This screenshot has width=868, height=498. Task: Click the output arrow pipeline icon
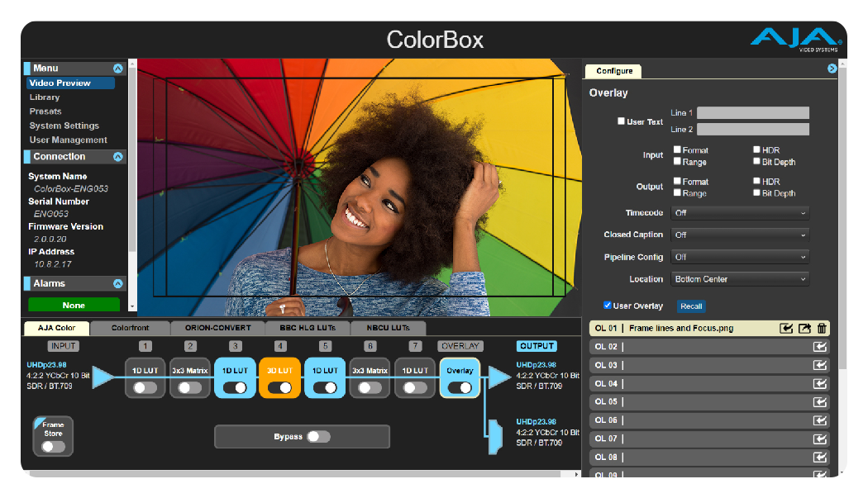[x=499, y=377]
